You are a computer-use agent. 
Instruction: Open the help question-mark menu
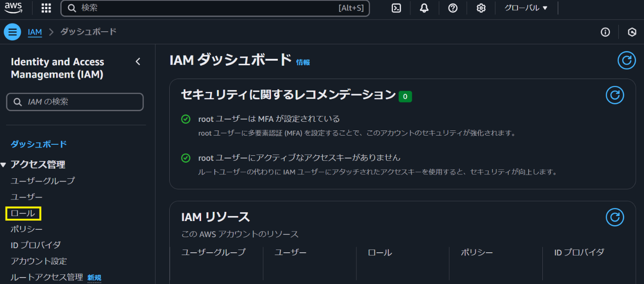click(453, 8)
